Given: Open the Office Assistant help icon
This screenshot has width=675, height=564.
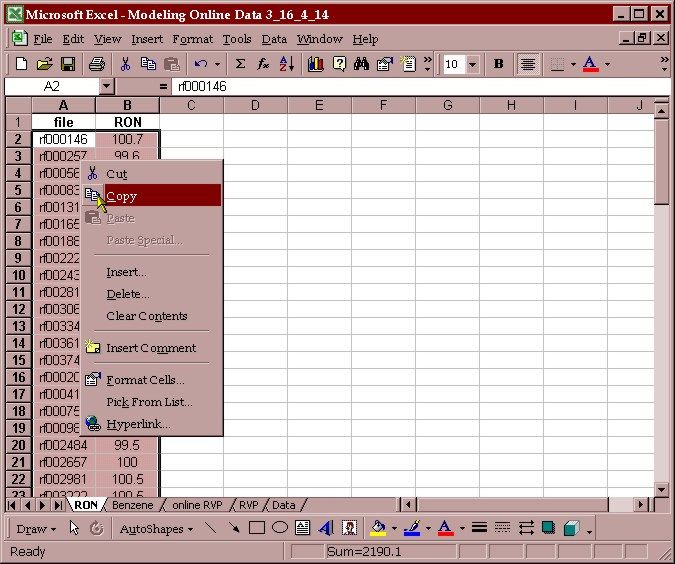Looking at the screenshot, I should coord(339,64).
